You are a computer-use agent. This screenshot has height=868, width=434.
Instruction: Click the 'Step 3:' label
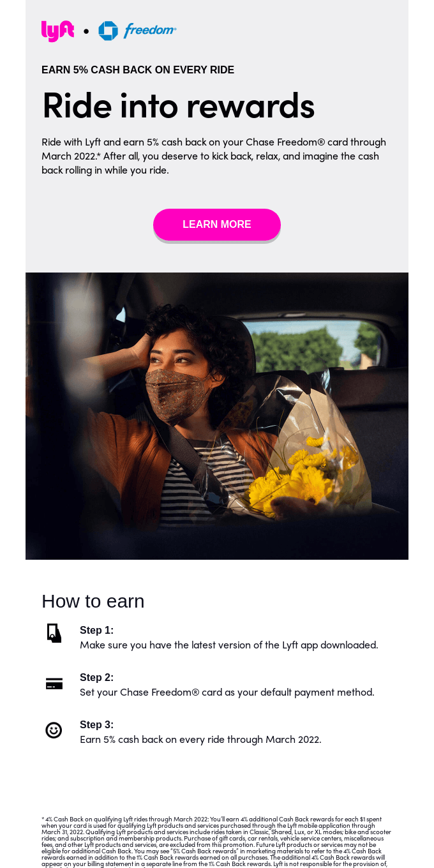pyautogui.click(x=96, y=725)
